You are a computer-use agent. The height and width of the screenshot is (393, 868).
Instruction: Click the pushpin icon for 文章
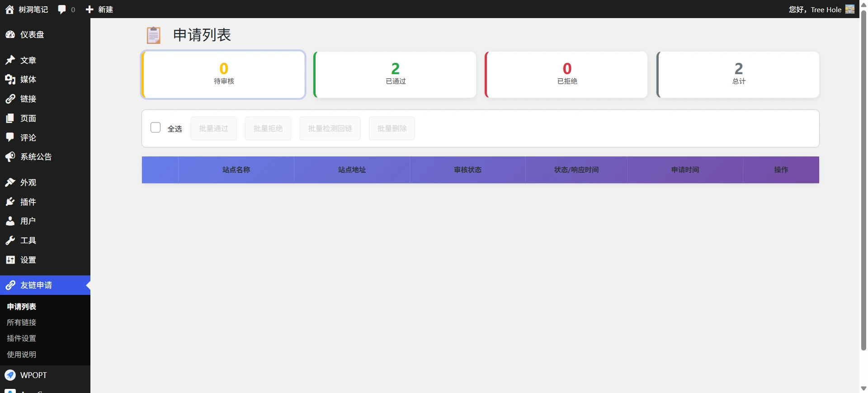(x=10, y=60)
